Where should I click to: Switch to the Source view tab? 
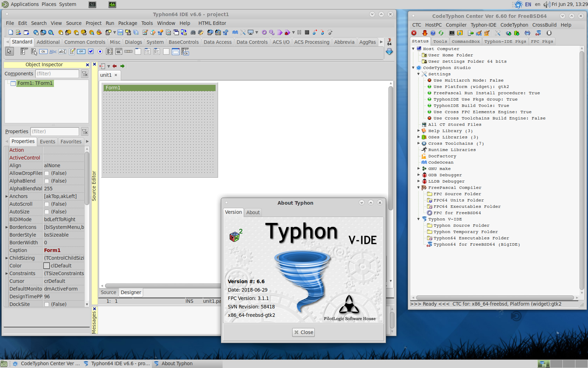click(108, 292)
